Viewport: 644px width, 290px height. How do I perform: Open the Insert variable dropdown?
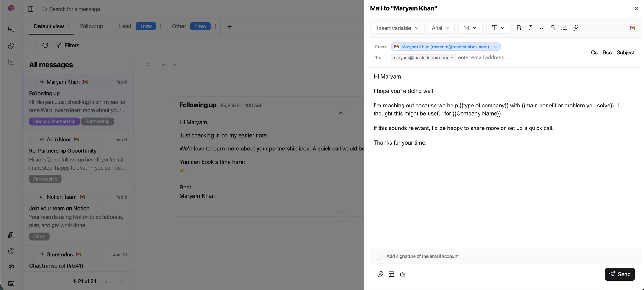(397, 28)
